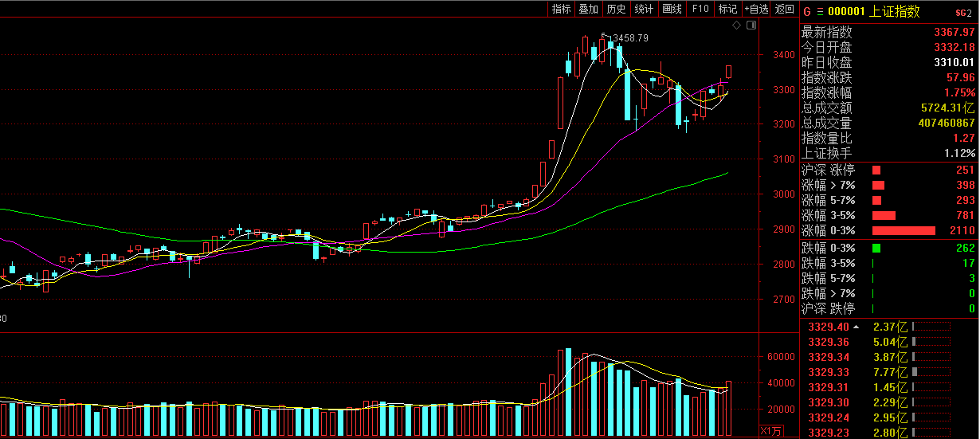This screenshot has height=439, width=980.
Task: Open the 指标 indicators menu
Action: [562, 9]
